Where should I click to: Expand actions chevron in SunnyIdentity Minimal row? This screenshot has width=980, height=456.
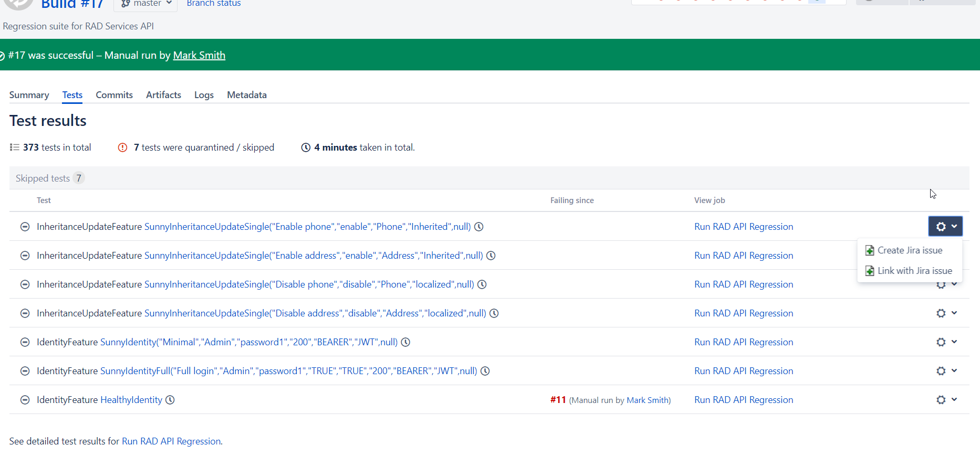tap(954, 342)
